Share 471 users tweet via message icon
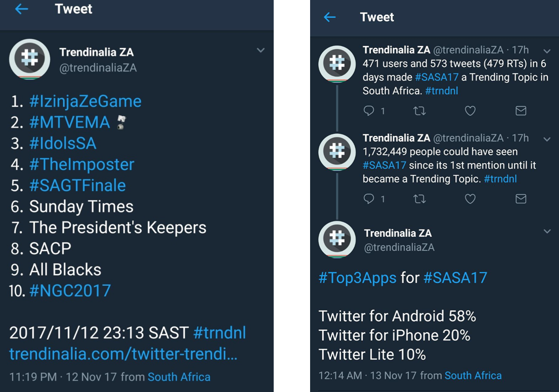 [x=521, y=111]
